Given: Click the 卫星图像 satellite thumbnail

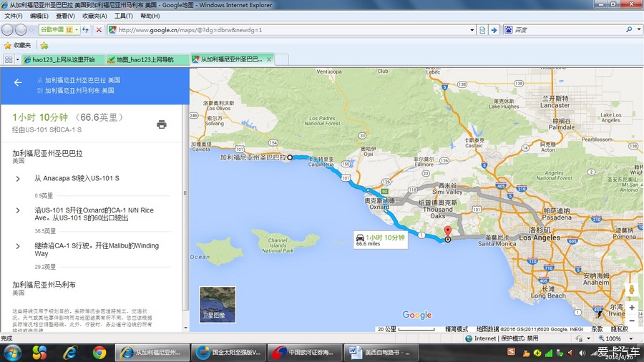Looking at the screenshot, I should (218, 304).
